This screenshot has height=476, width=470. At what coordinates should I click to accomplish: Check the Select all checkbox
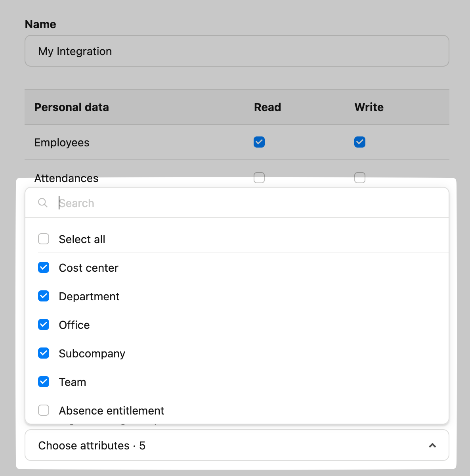(x=44, y=239)
